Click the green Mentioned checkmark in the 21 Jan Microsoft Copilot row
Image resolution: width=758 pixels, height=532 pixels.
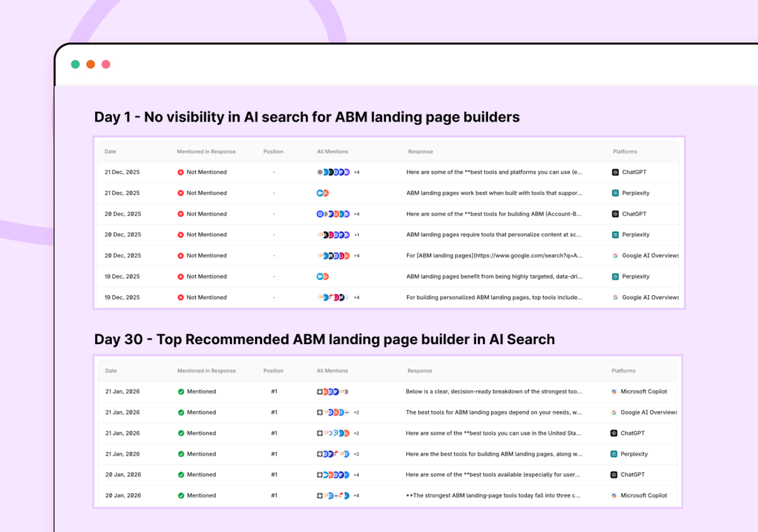point(181,392)
